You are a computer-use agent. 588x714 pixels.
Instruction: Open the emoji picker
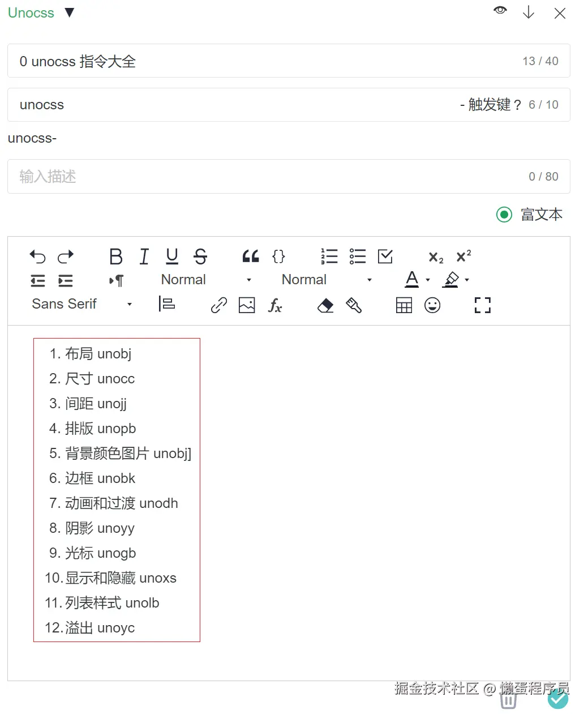[x=432, y=306]
